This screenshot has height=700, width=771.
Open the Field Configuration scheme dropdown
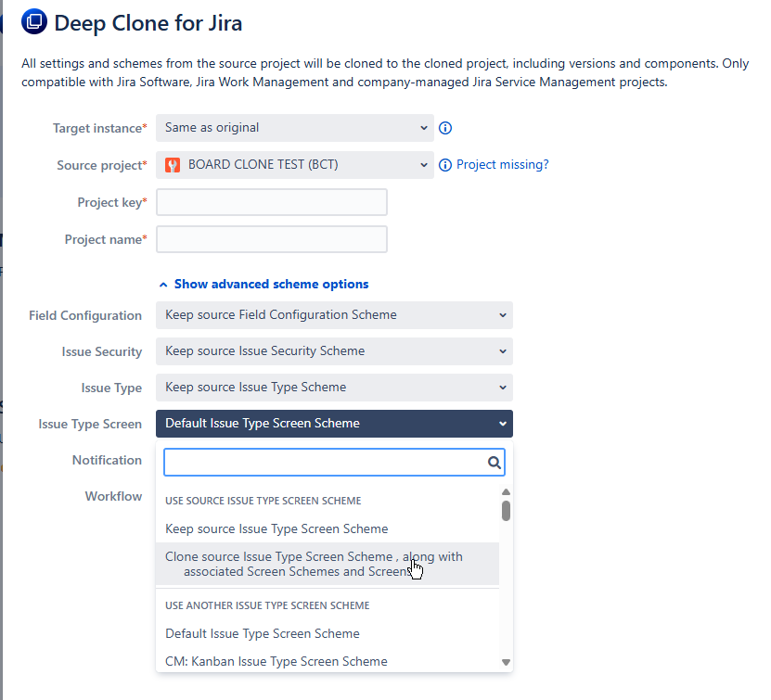coord(334,315)
